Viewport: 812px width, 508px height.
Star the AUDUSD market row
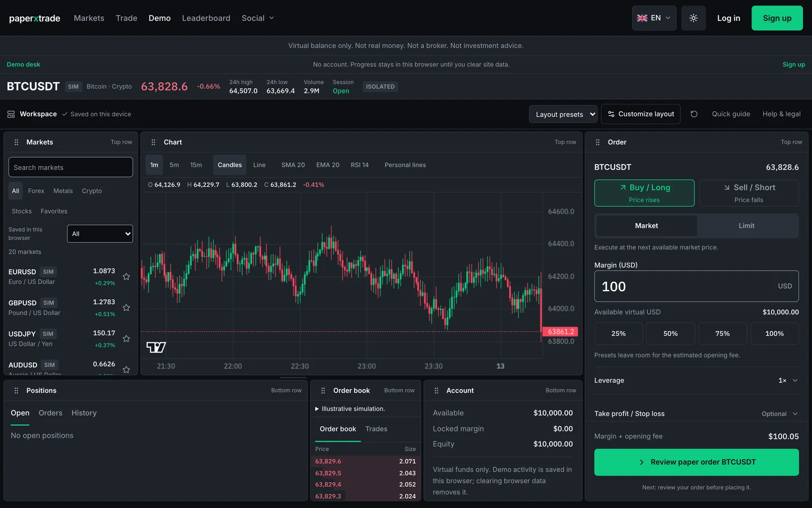tap(126, 369)
